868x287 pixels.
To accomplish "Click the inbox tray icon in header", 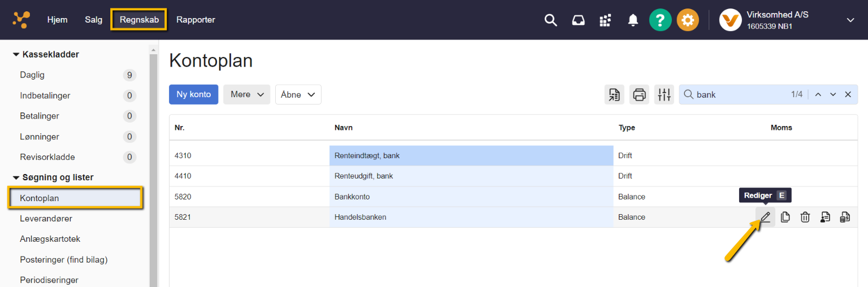I will [578, 20].
